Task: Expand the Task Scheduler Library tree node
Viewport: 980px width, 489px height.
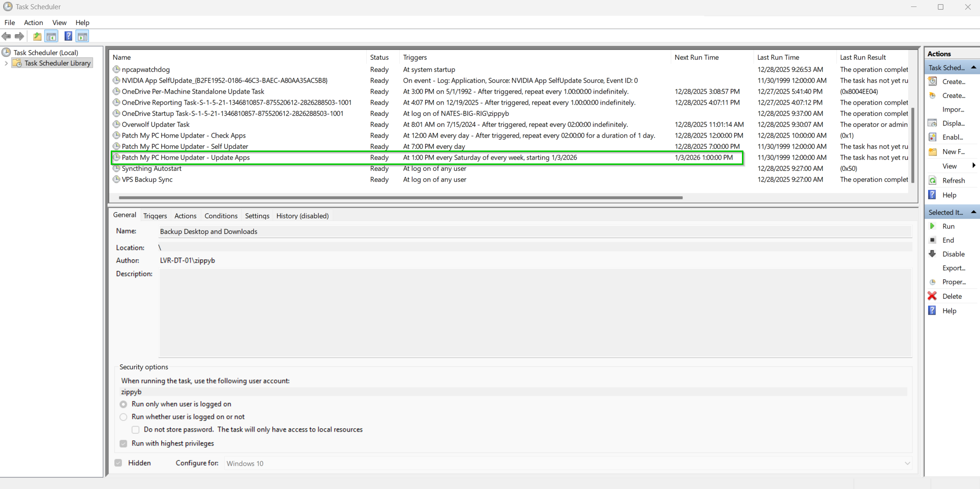Action: [6, 63]
